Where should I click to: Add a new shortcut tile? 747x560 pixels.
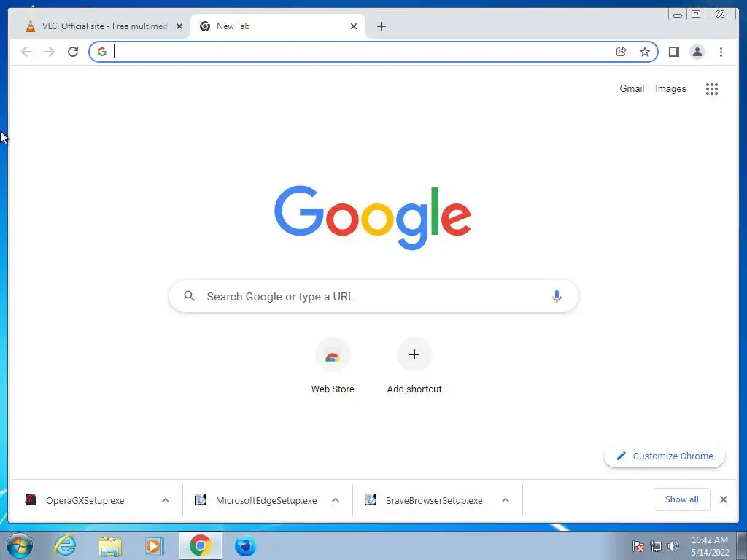(414, 365)
